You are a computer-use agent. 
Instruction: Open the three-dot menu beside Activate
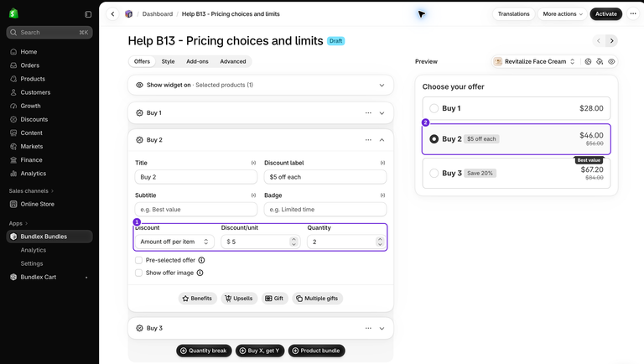click(633, 14)
